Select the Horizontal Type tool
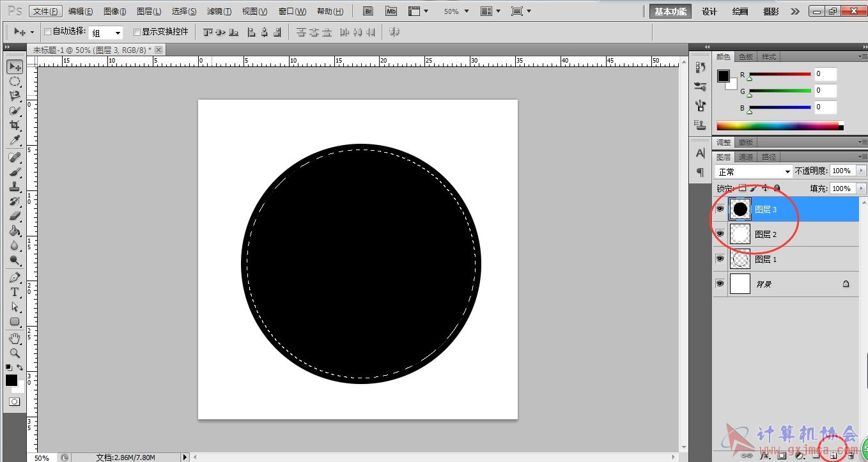 click(x=15, y=293)
